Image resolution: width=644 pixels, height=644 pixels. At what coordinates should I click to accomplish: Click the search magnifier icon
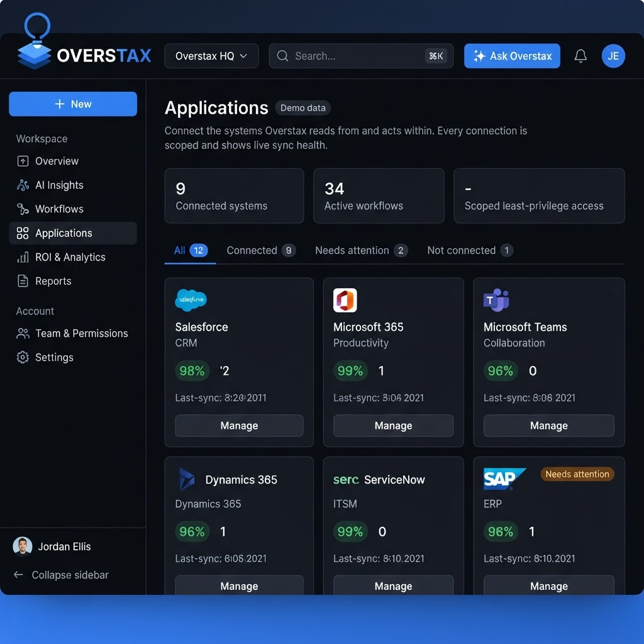(282, 56)
